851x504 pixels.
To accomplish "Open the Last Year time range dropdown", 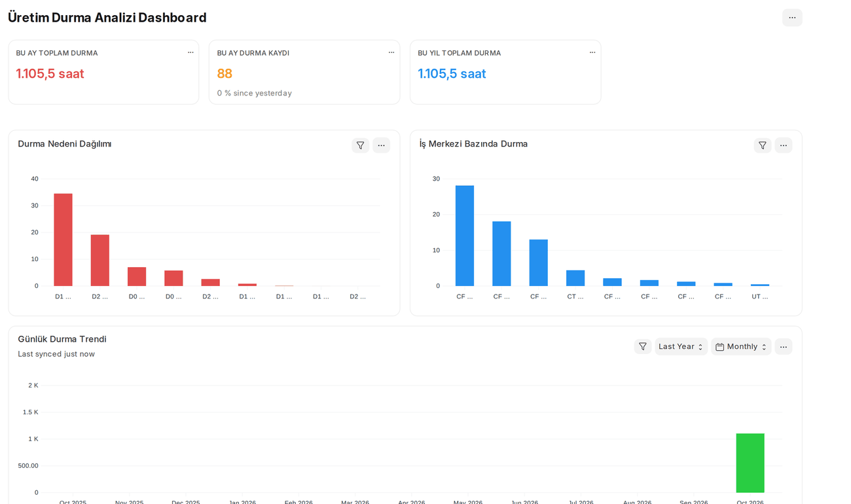I will coord(681,346).
